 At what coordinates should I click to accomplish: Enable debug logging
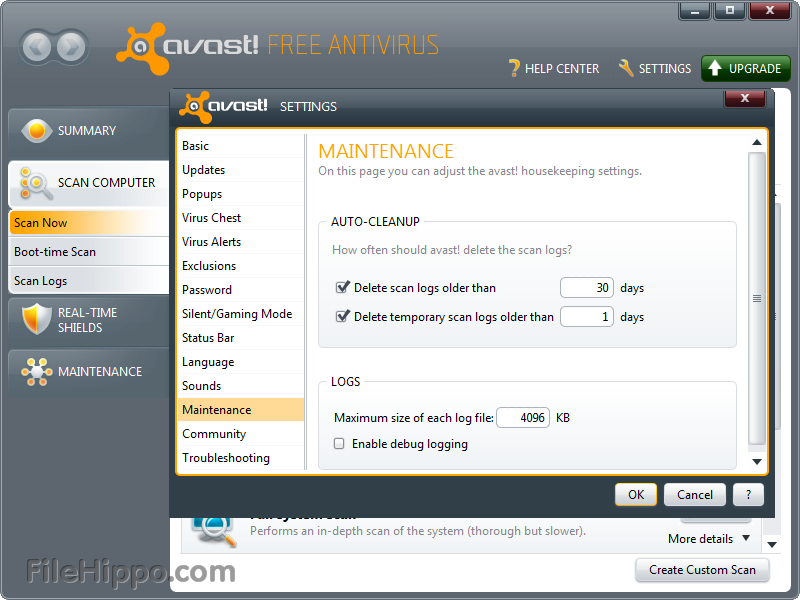click(x=339, y=443)
